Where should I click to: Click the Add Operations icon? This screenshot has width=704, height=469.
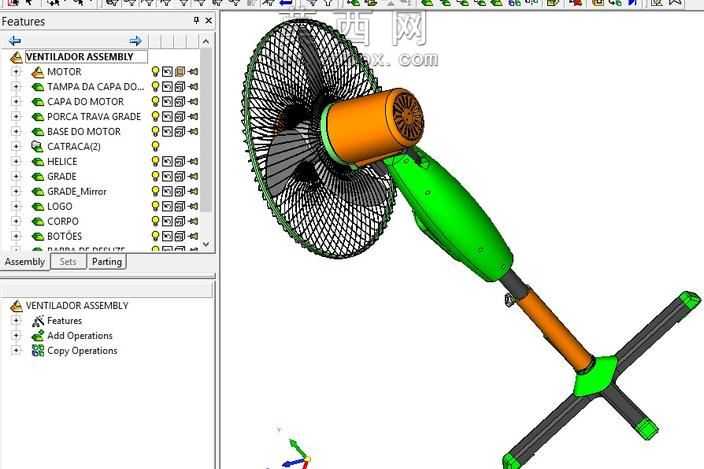click(38, 336)
